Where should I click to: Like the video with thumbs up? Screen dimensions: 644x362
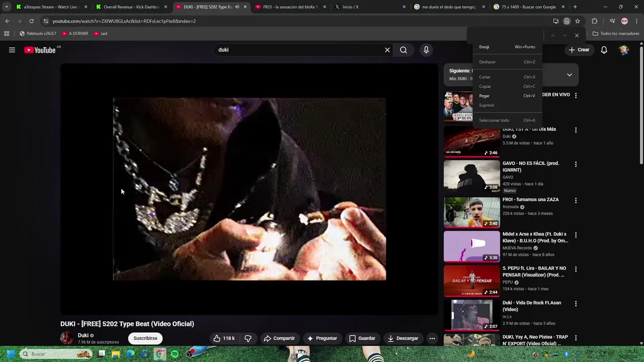point(224,338)
